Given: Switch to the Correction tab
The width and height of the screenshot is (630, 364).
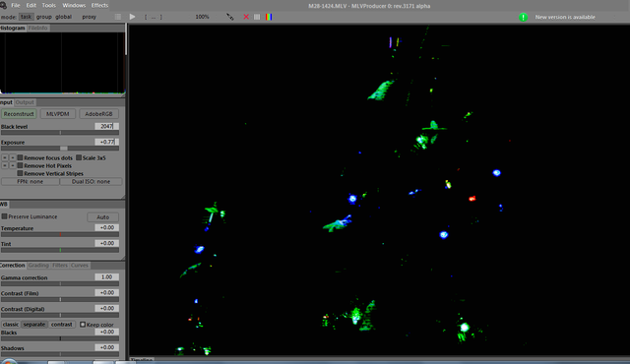Looking at the screenshot, I should tap(13, 266).
